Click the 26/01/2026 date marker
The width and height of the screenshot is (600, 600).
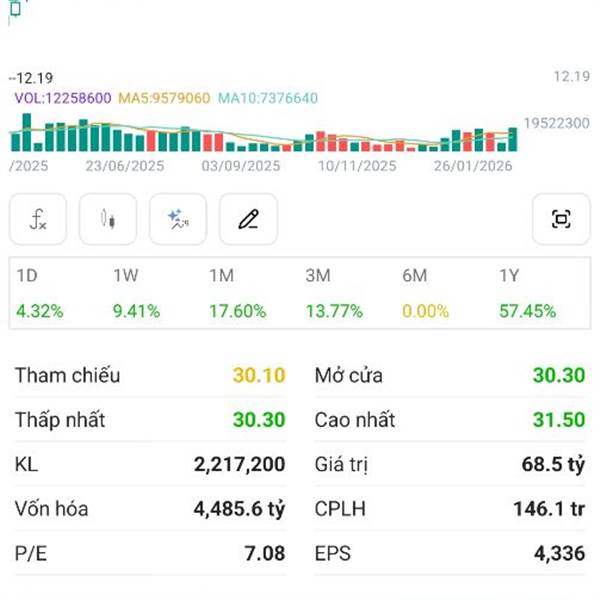click(x=474, y=166)
